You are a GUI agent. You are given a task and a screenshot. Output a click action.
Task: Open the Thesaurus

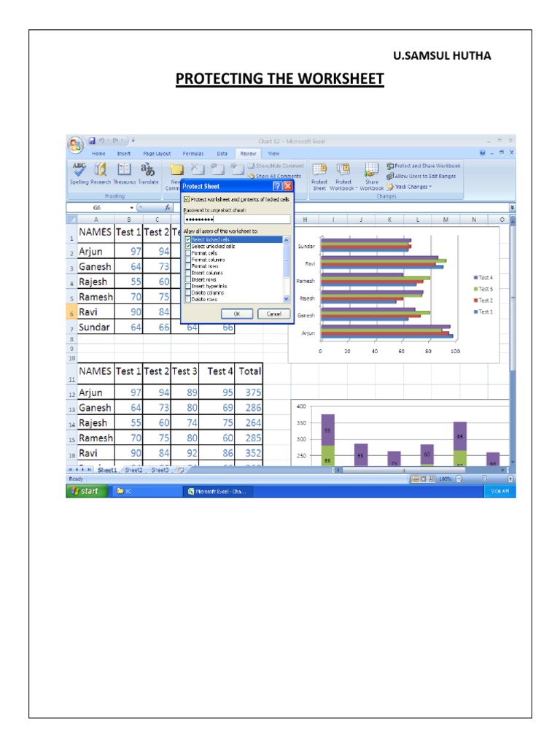point(124,174)
